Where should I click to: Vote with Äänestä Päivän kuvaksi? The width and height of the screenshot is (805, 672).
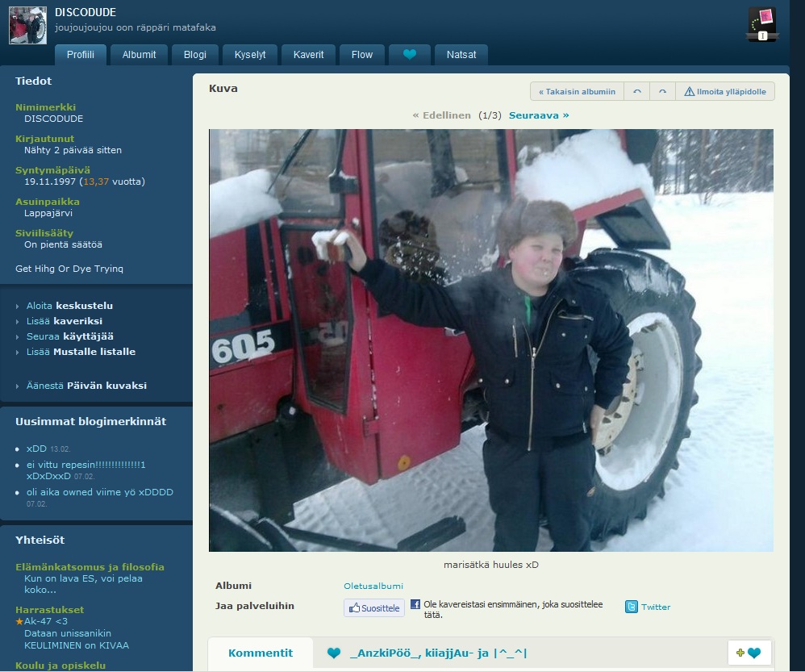86,386
